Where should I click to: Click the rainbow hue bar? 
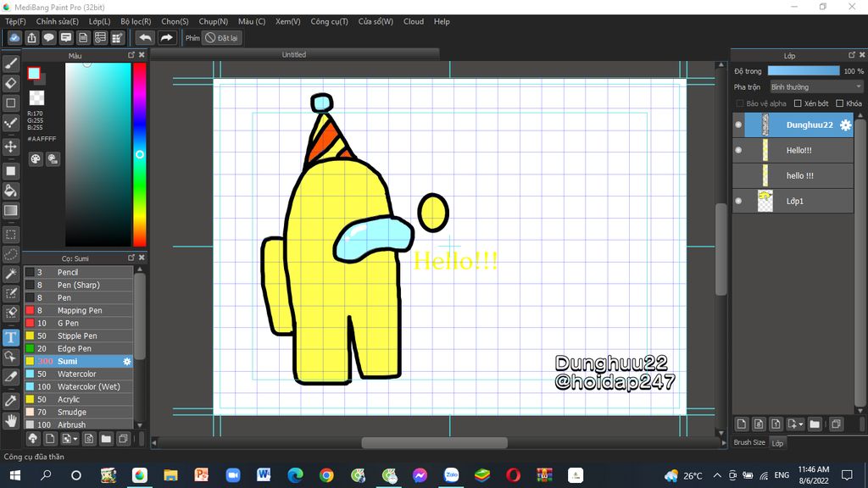tap(140, 154)
